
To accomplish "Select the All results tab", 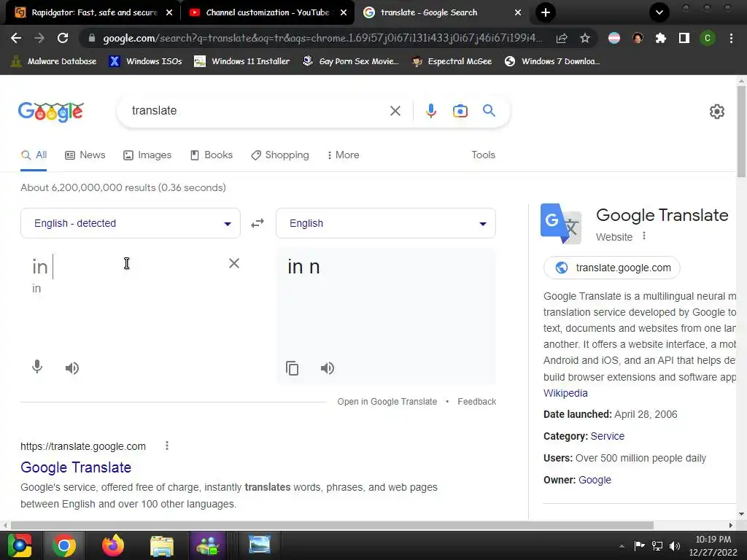I will click(34, 155).
